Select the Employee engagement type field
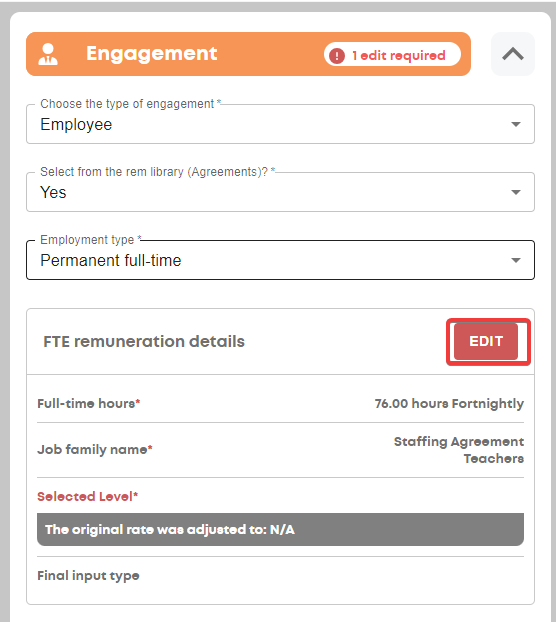Image resolution: width=556 pixels, height=622 pixels. coord(280,124)
